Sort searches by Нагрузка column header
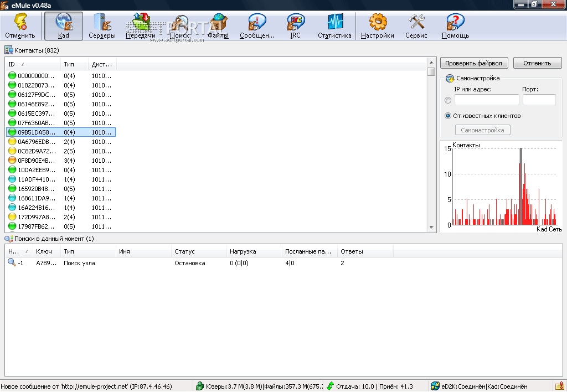This screenshot has width=567, height=392. (254, 251)
